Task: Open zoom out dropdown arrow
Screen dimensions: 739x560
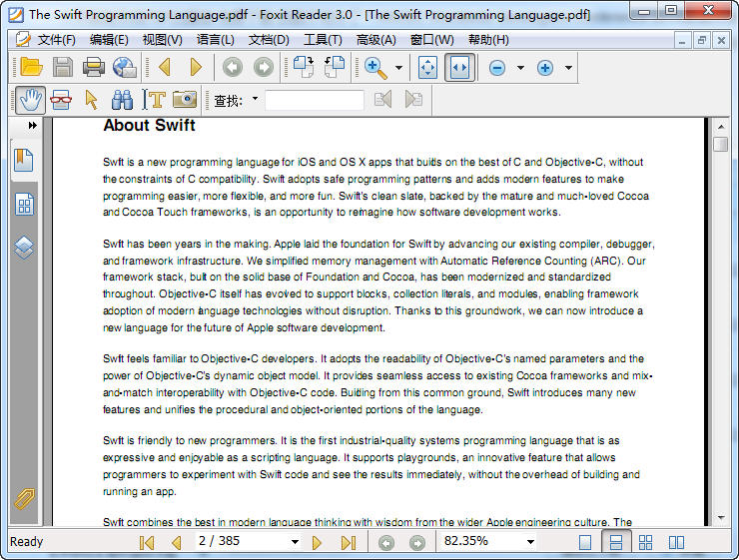Action: [520, 68]
